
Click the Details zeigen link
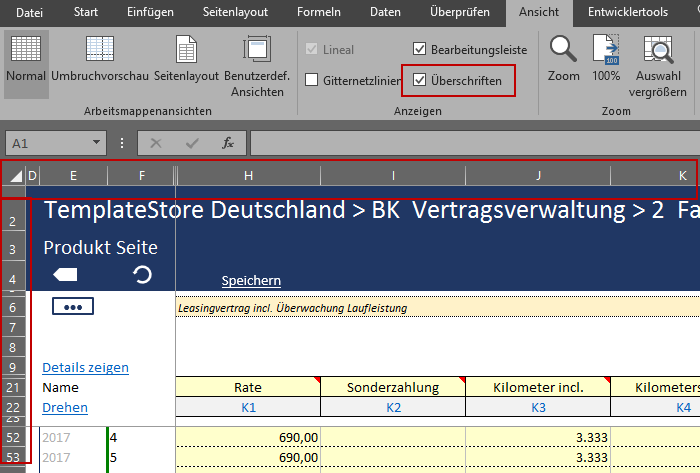85,368
